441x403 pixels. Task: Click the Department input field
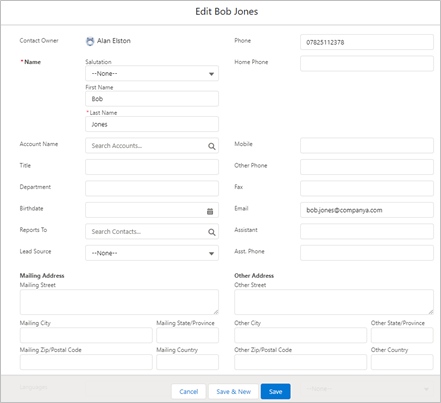tap(152, 189)
